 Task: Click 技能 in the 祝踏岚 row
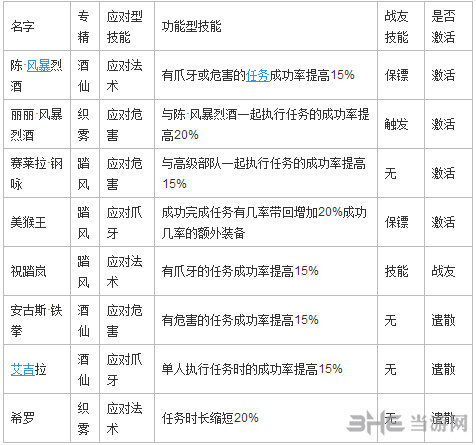point(396,271)
